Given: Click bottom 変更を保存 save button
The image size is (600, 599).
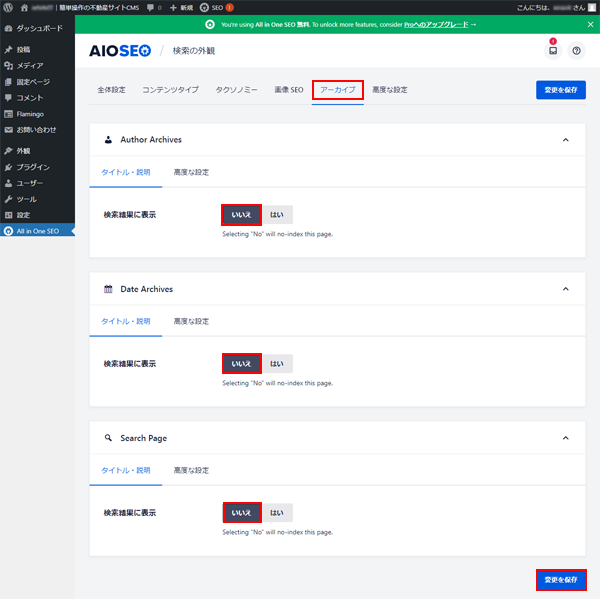Looking at the screenshot, I should click(x=561, y=579).
